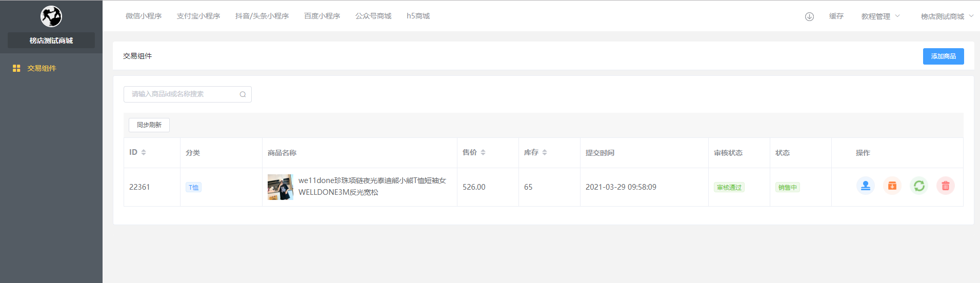Viewport: 980px width, 283px height.
Task: Click the price cell 526.00
Action: [x=474, y=187]
